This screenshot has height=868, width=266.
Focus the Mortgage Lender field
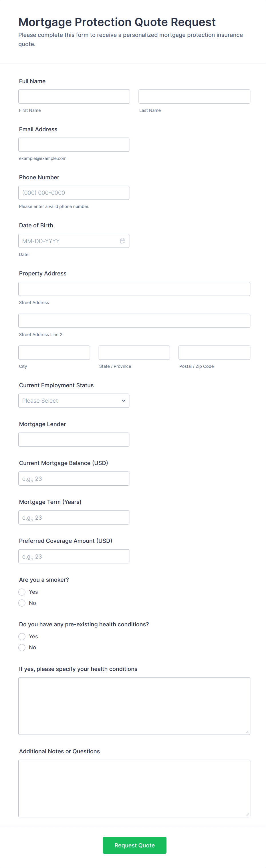pyautogui.click(x=74, y=440)
